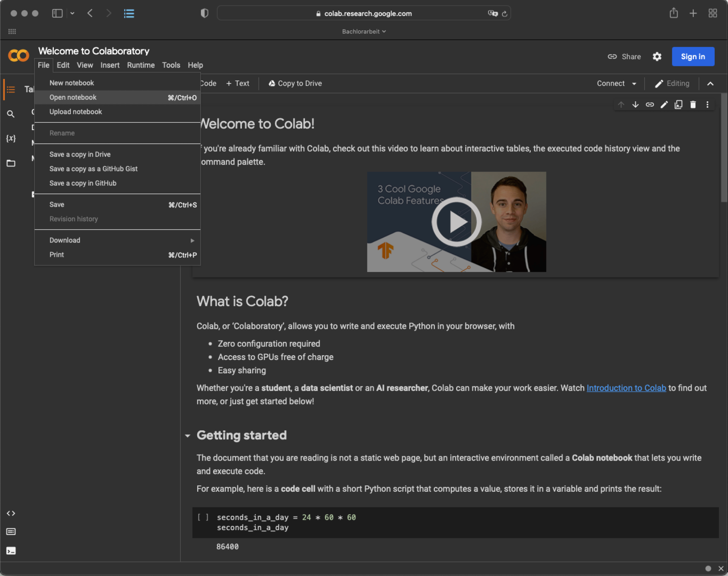The image size is (728, 576).
Task: Open Introduction to Colab link
Action: [x=626, y=388]
